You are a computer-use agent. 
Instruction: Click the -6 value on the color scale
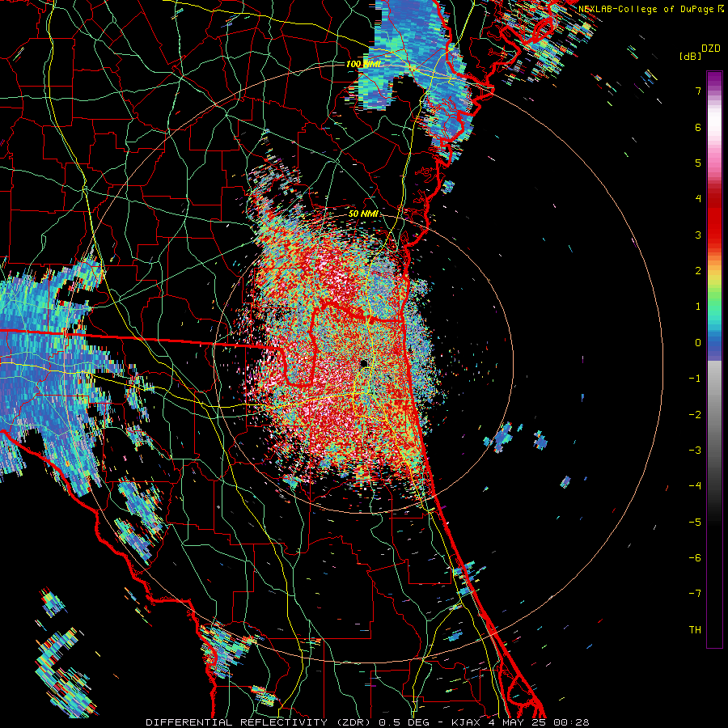pyautogui.click(x=695, y=558)
